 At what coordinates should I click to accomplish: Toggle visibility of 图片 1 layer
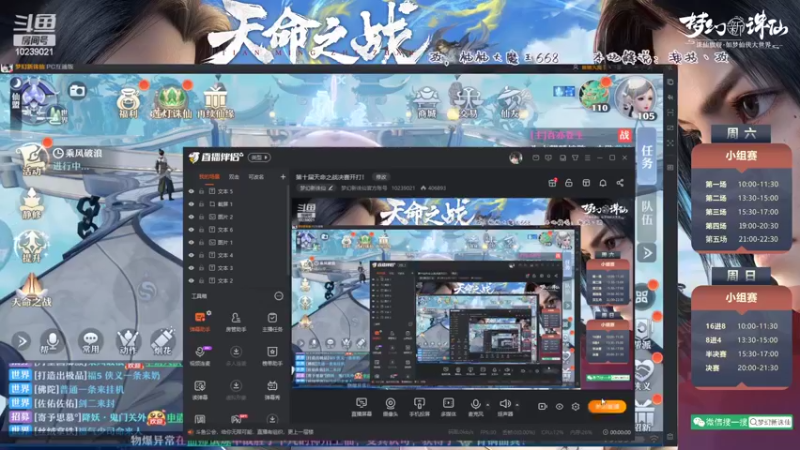coord(191,242)
